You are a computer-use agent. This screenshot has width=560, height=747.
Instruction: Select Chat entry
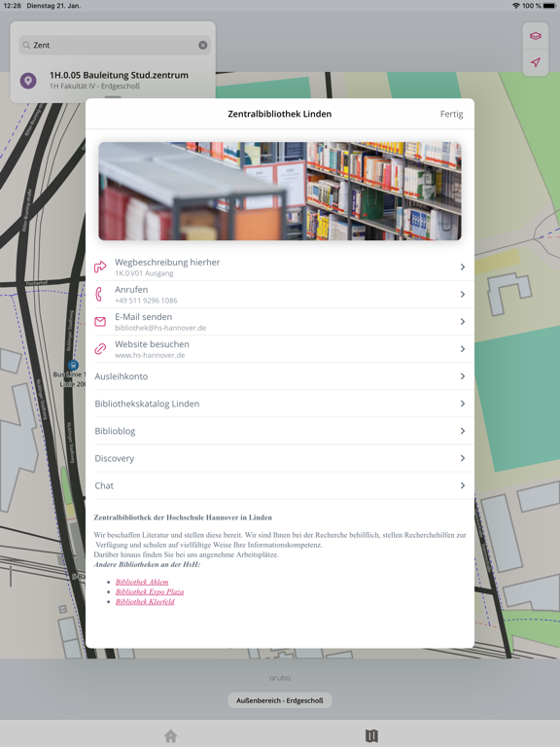coord(280,485)
